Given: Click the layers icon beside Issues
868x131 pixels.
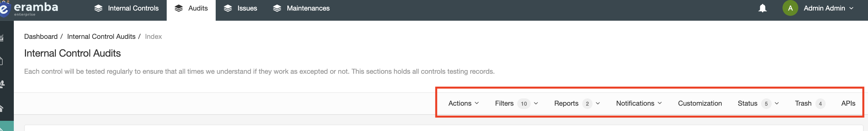Looking at the screenshot, I should [x=228, y=8].
